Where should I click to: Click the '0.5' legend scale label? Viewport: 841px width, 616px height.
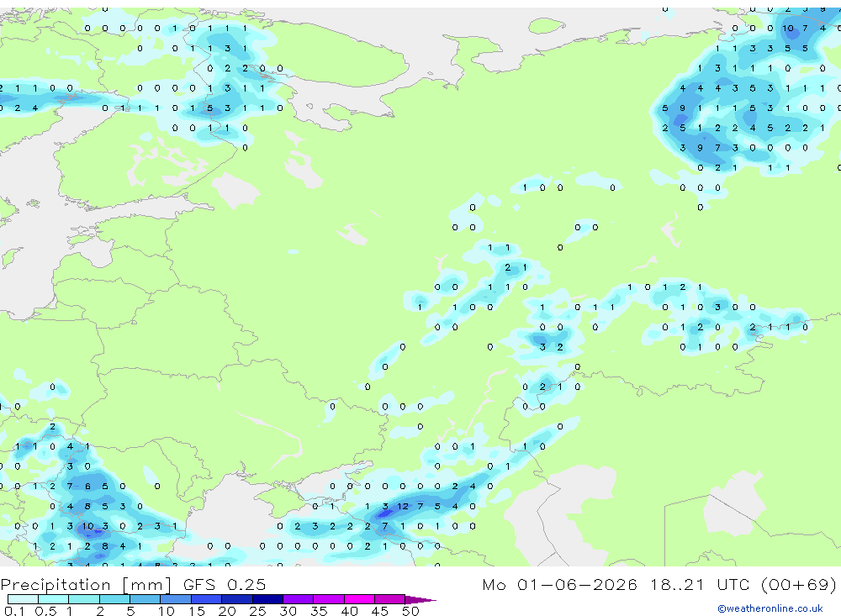point(45,611)
